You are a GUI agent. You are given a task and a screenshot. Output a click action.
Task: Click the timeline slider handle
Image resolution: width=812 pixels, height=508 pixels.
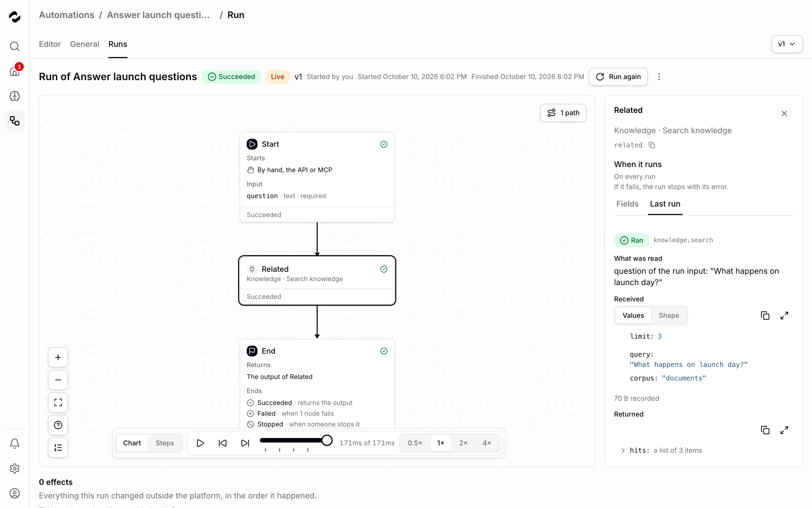click(x=326, y=440)
